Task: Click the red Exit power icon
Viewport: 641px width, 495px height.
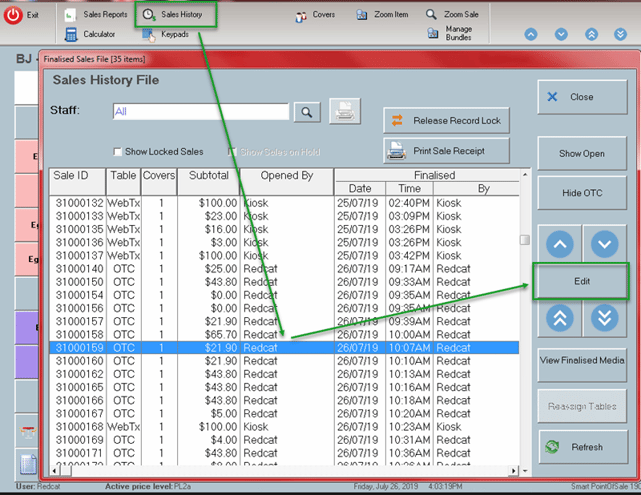Action: [x=13, y=15]
